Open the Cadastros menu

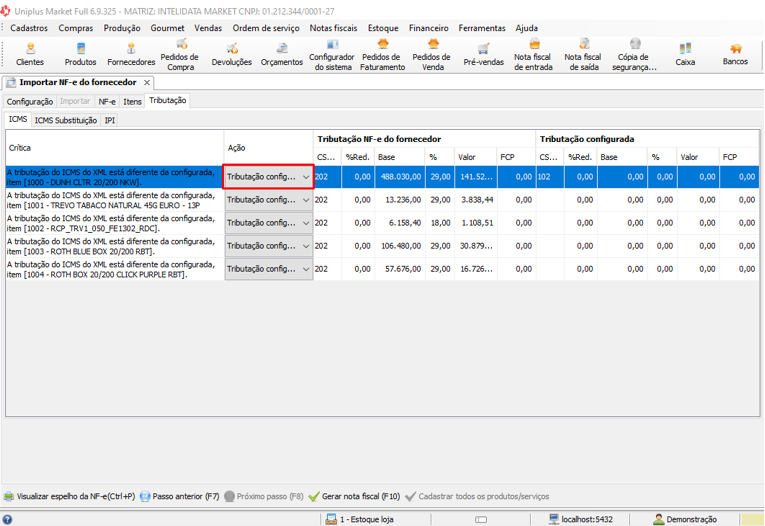(x=29, y=28)
